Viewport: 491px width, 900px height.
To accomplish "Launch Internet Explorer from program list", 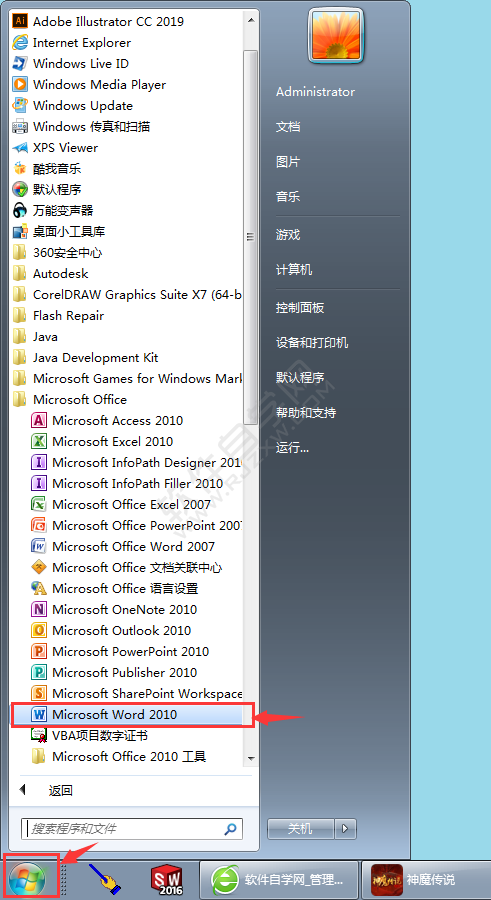I will 72,42.
